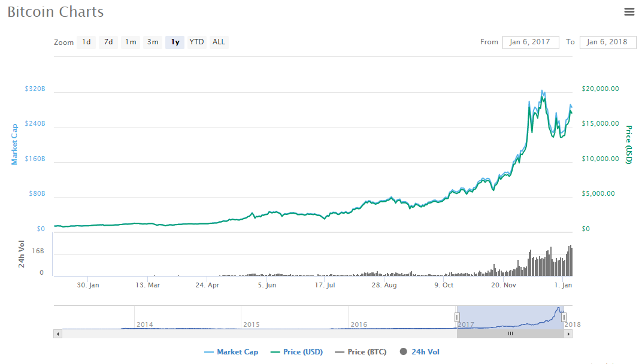Select the YTD zoom range
The width and height of the screenshot is (639, 364).
click(x=196, y=42)
